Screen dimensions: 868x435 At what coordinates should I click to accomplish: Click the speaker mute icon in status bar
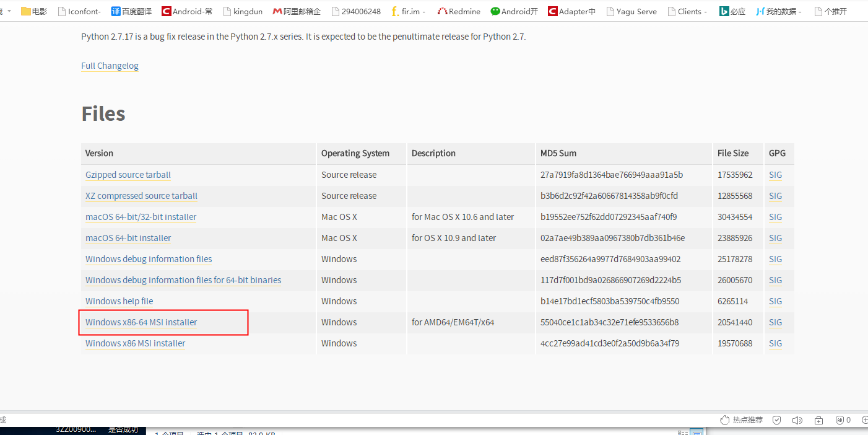797,420
